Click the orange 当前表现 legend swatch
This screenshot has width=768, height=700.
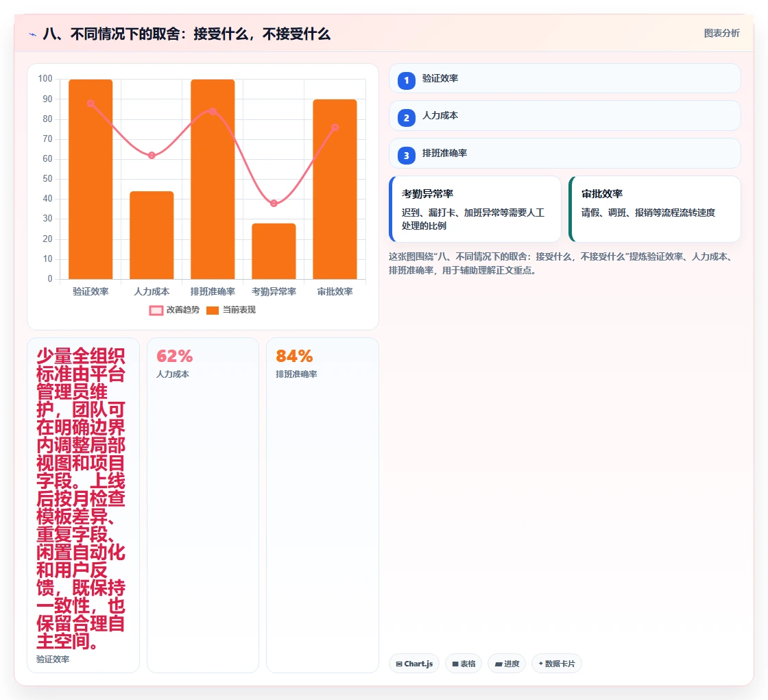pyautogui.click(x=213, y=311)
